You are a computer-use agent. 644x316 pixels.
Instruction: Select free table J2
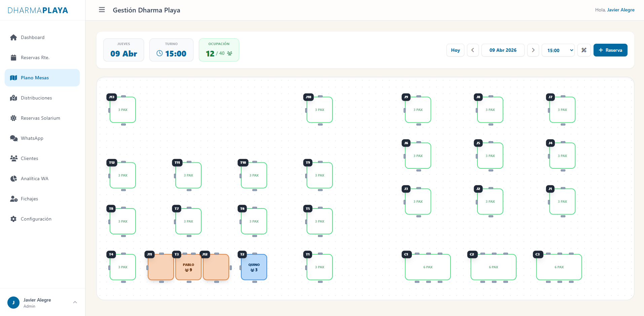click(490, 202)
